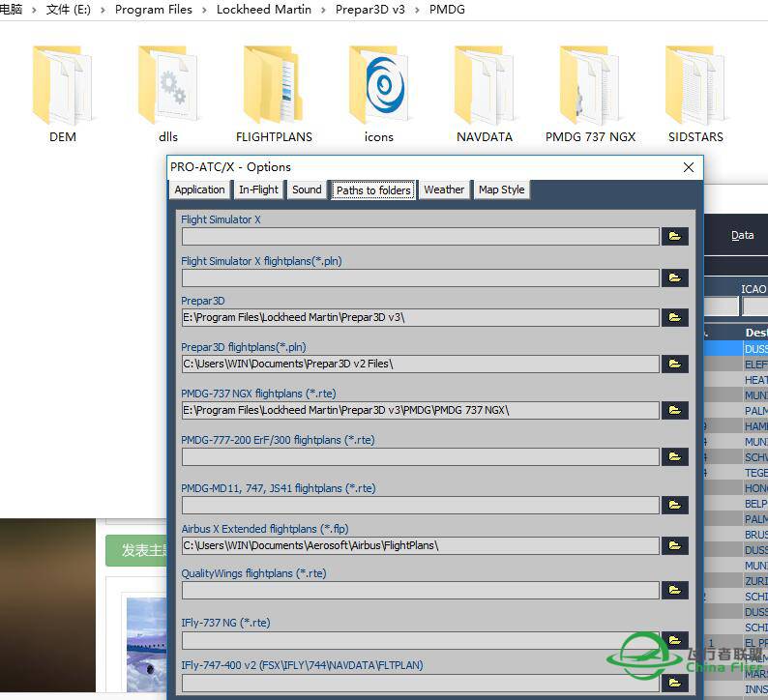This screenshot has width=768, height=700.
Task: Open the NAVDATA folder
Action: pos(485,93)
